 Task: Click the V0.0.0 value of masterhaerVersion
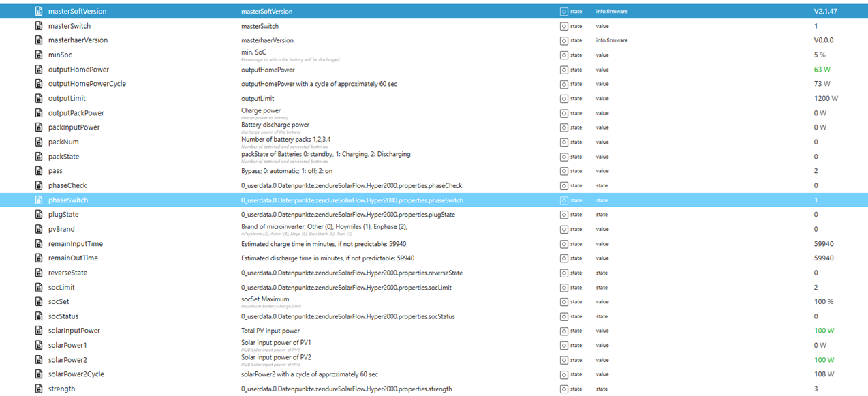click(x=823, y=40)
